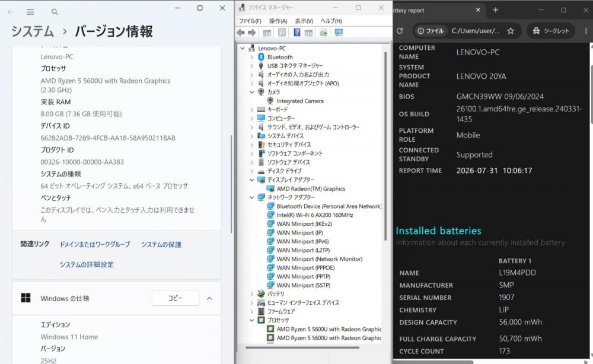Viewport: 593px width, 364px height.
Task: Click the LENOVO 20YA product name value
Action: click(481, 76)
